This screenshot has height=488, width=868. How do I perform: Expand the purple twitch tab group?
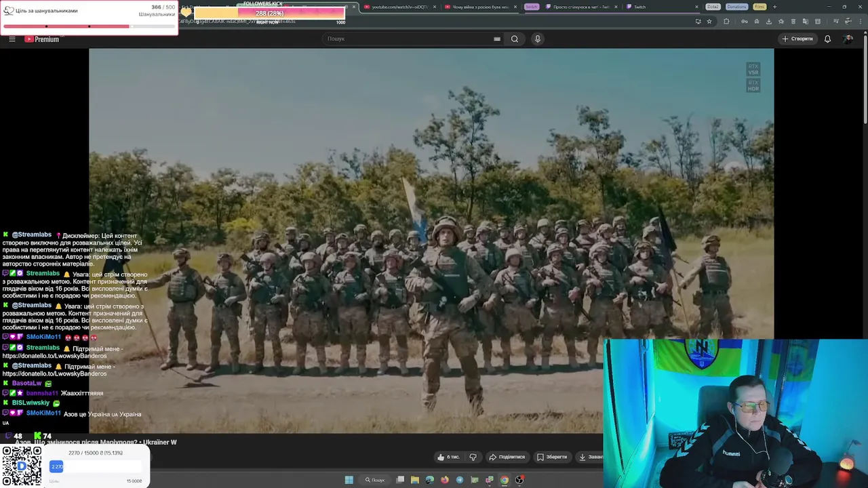pos(531,7)
